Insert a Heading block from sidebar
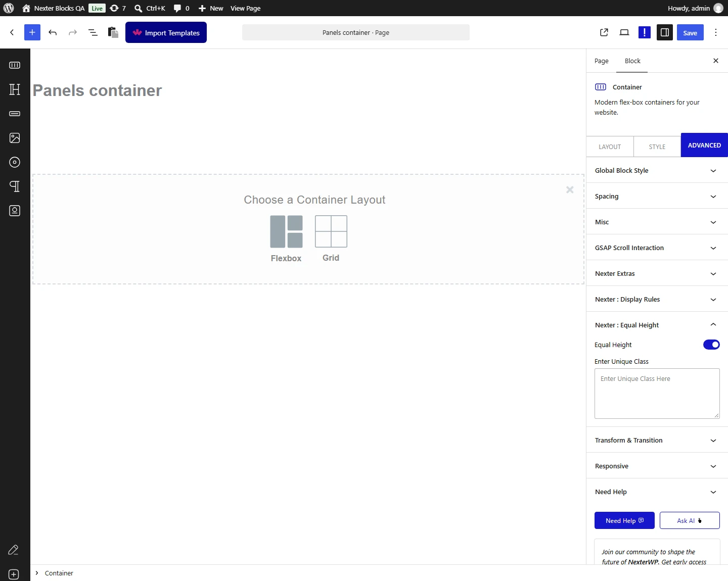Viewport: 728px width, 581px height. 15,89
